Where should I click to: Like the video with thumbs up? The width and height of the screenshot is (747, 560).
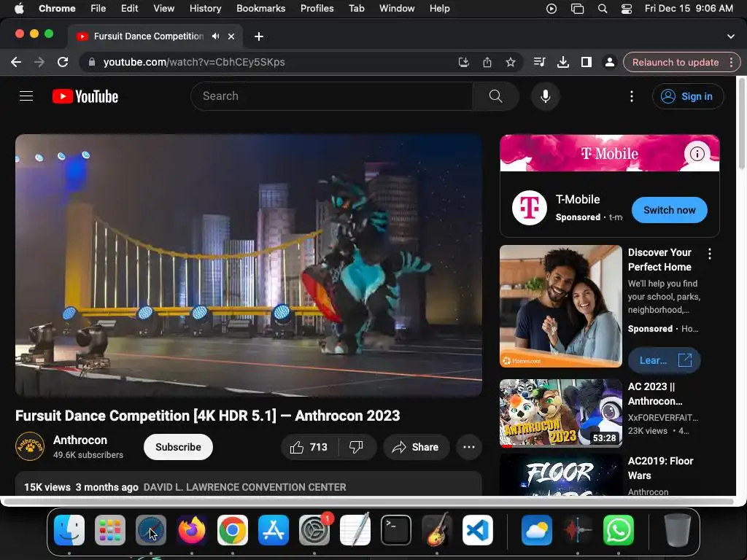tap(309, 447)
